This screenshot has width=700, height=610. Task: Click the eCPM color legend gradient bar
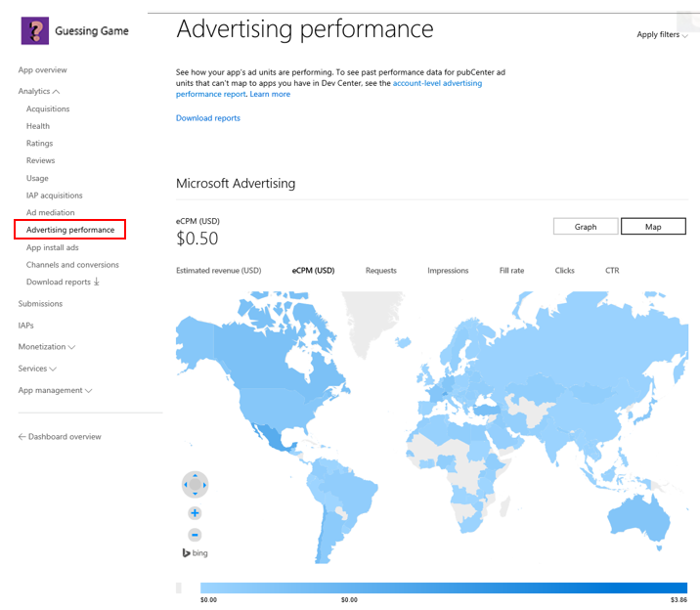coord(444,588)
